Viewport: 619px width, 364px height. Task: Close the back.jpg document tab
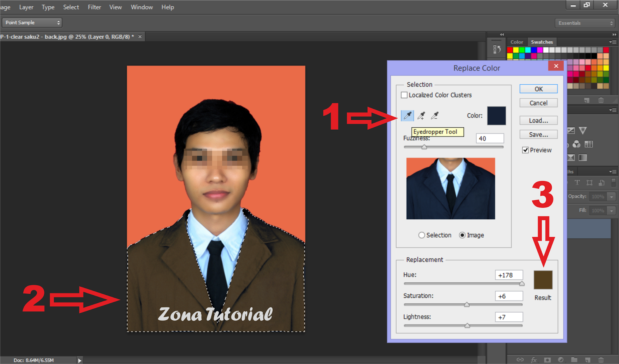coord(140,37)
